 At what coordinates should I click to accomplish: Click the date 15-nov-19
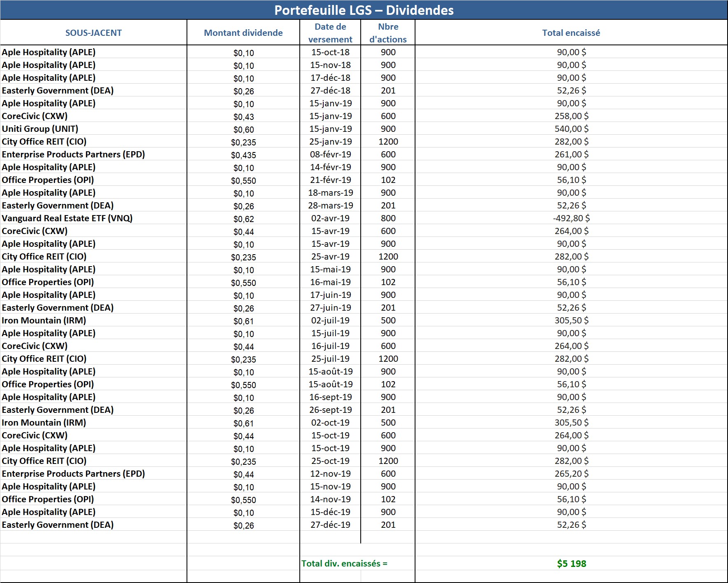pyautogui.click(x=330, y=487)
